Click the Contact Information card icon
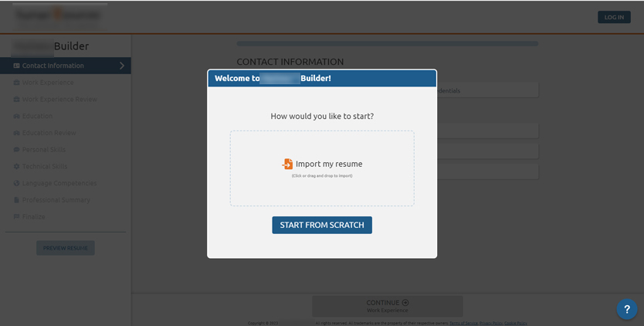644x326 pixels. pos(16,66)
